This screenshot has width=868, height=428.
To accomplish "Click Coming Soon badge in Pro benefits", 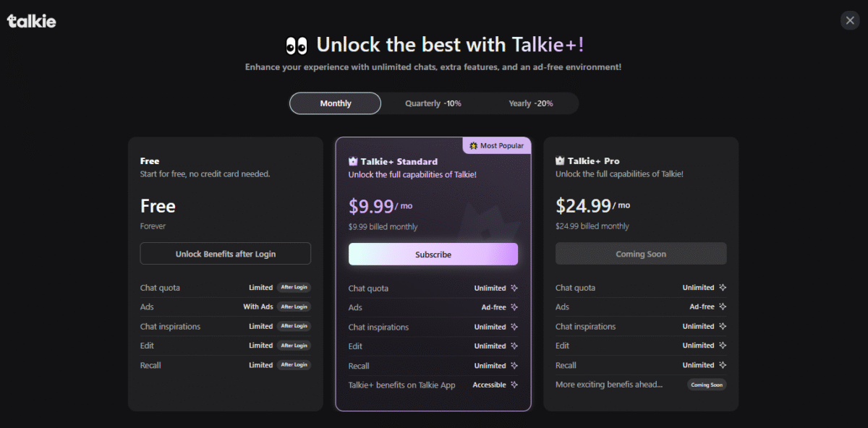I will point(706,385).
